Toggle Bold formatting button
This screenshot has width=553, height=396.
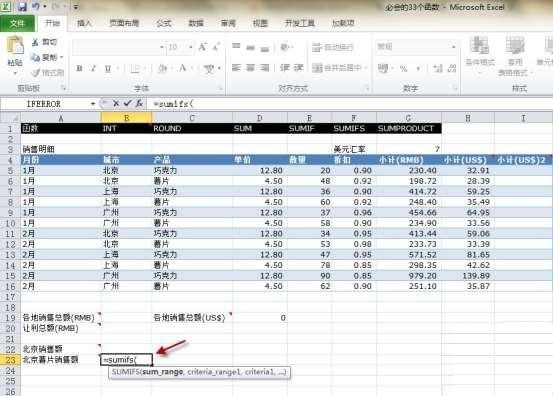point(80,68)
